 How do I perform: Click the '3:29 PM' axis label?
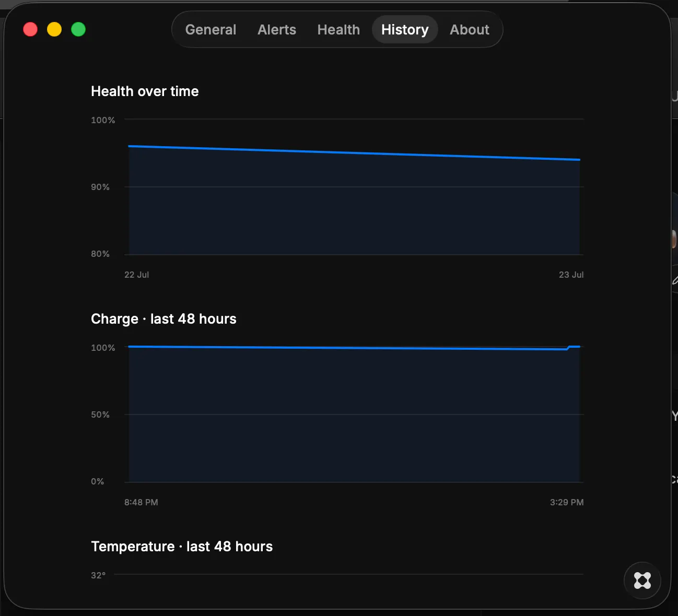(x=567, y=502)
